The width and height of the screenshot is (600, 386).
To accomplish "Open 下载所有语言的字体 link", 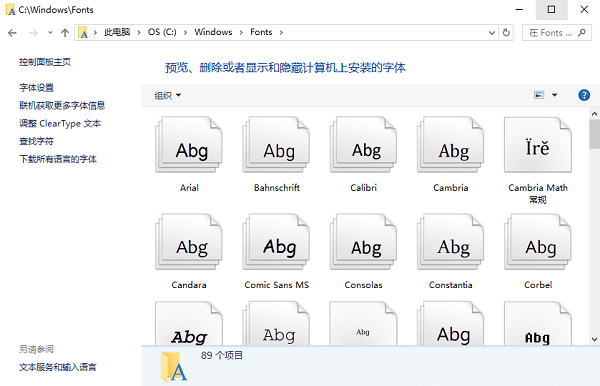I will [58, 159].
